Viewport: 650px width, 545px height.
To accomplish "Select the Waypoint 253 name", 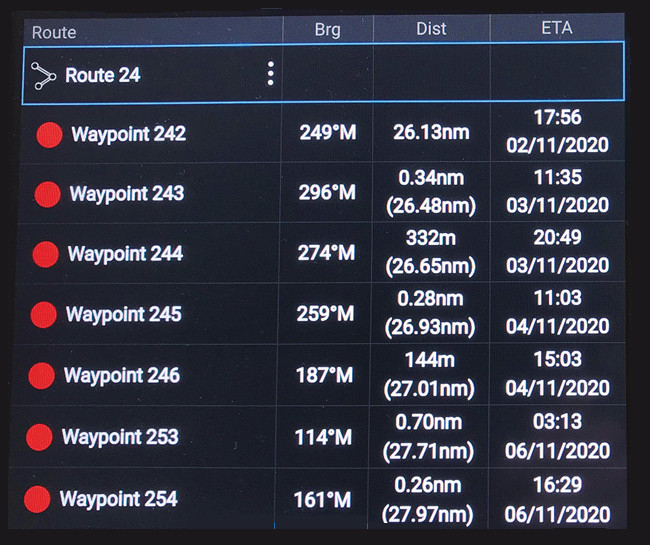I will (x=120, y=437).
